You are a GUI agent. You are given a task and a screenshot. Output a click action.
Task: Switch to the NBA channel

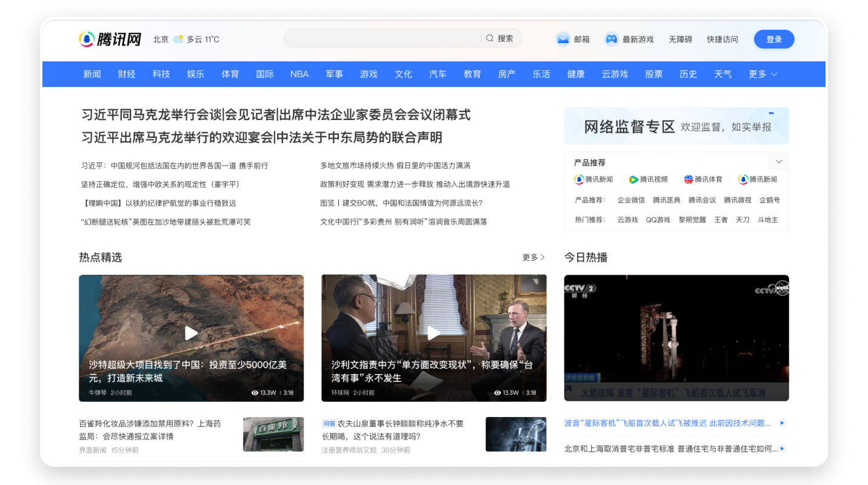click(x=299, y=74)
